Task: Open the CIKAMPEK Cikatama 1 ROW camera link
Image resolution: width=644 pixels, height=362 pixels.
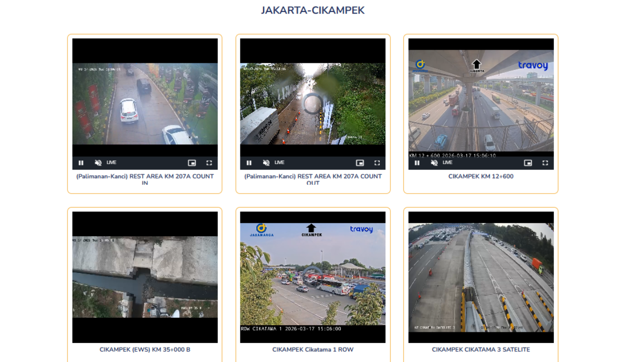Action: [x=312, y=349]
